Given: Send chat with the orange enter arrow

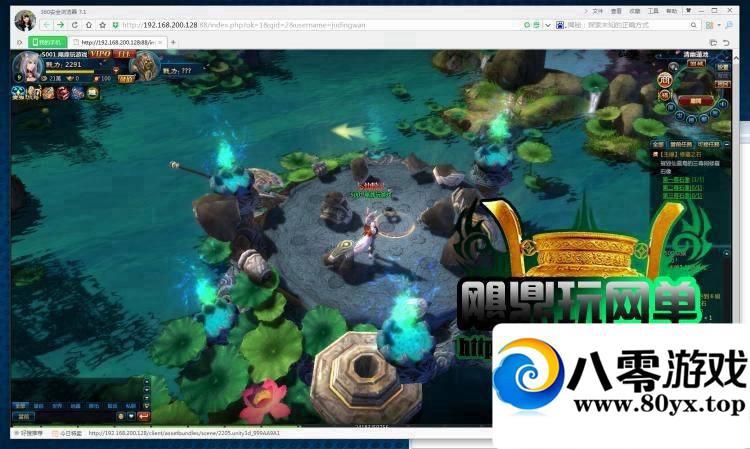Looking at the screenshot, I should pyautogui.click(x=144, y=416).
